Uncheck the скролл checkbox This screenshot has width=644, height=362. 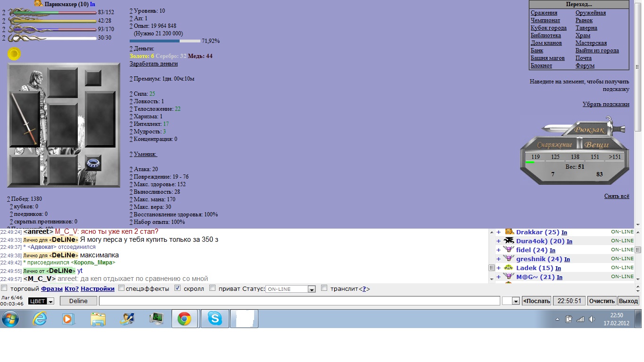point(178,288)
